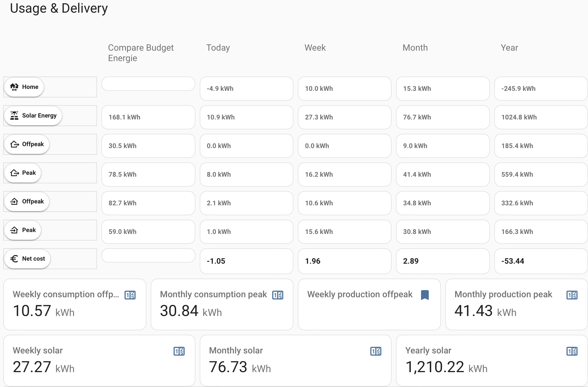Click the Year column header
This screenshot has height=387, width=588.
click(x=509, y=48)
